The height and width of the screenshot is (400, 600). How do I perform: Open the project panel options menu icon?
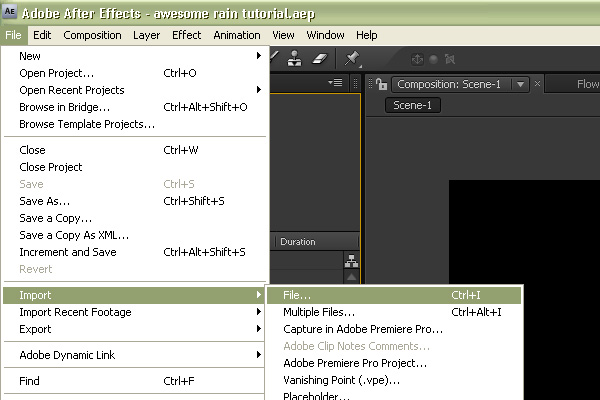(x=336, y=83)
